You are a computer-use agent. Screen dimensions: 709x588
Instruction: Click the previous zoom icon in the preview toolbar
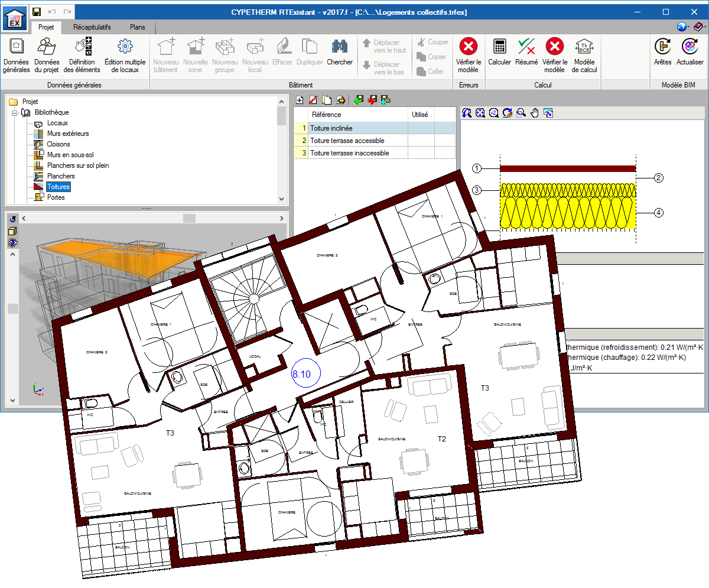coord(467,113)
